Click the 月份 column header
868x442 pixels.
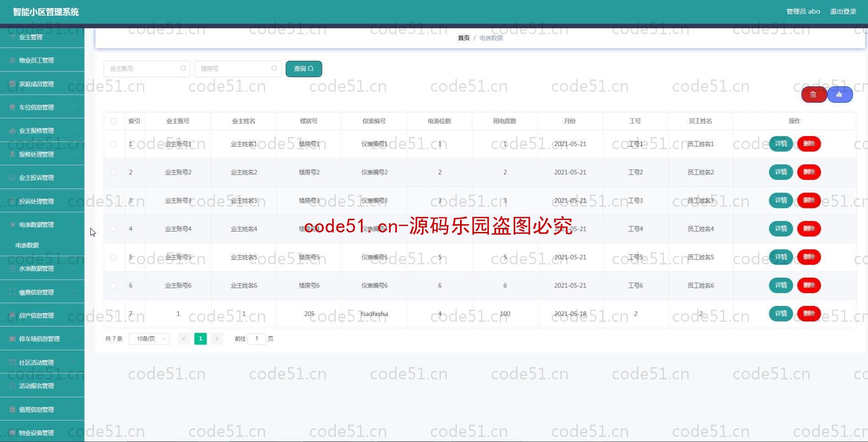570,121
